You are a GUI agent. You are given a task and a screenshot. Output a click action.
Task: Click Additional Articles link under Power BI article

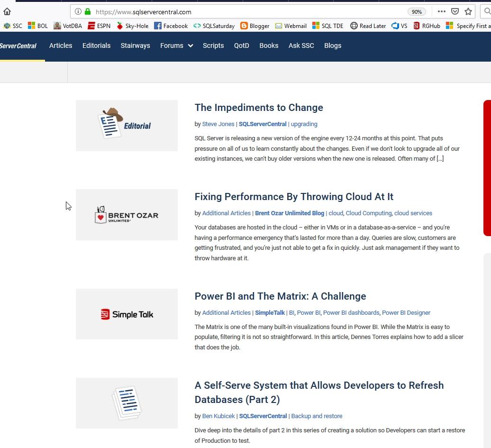[x=226, y=313]
